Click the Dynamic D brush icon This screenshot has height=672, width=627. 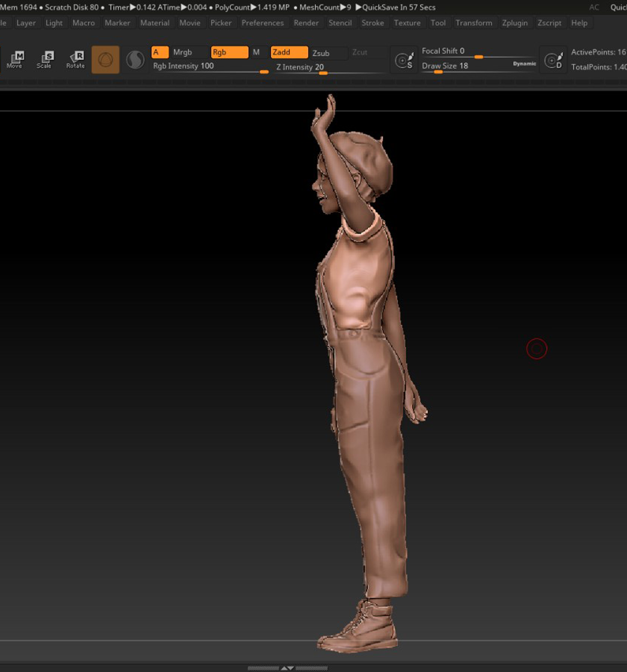pos(554,60)
